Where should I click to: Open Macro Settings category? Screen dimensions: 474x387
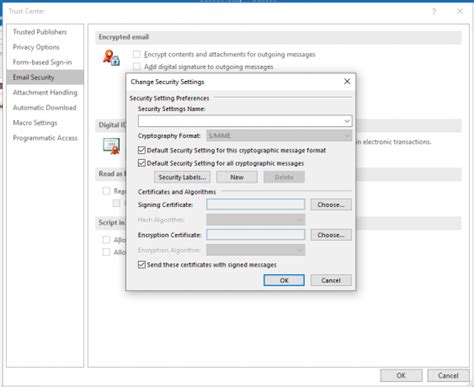coord(45,123)
